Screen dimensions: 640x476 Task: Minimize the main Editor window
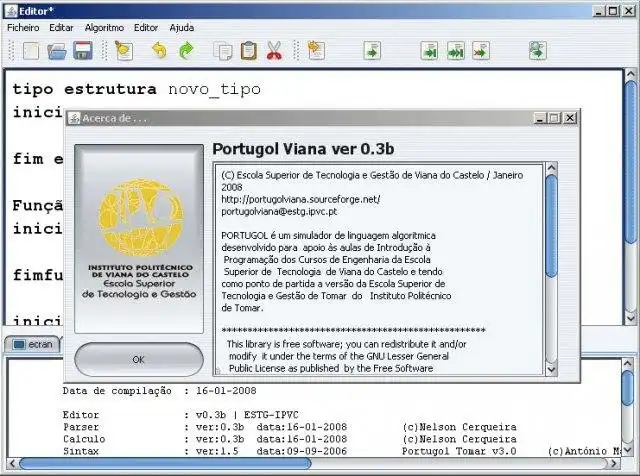click(x=598, y=11)
